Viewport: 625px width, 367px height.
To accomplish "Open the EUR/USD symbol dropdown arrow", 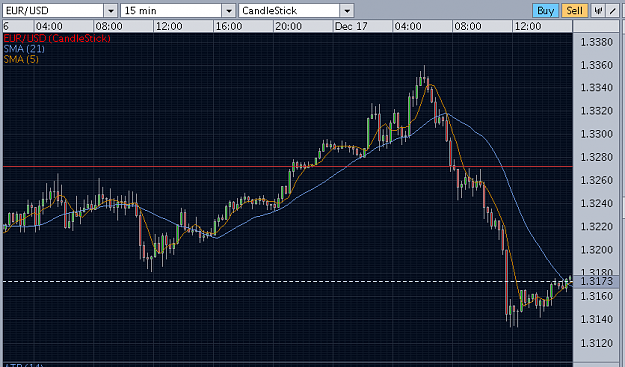I will click(111, 11).
